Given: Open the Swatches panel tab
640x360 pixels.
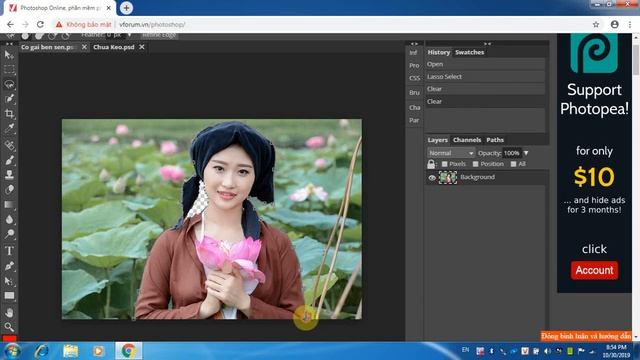Looking at the screenshot, I should (469, 52).
